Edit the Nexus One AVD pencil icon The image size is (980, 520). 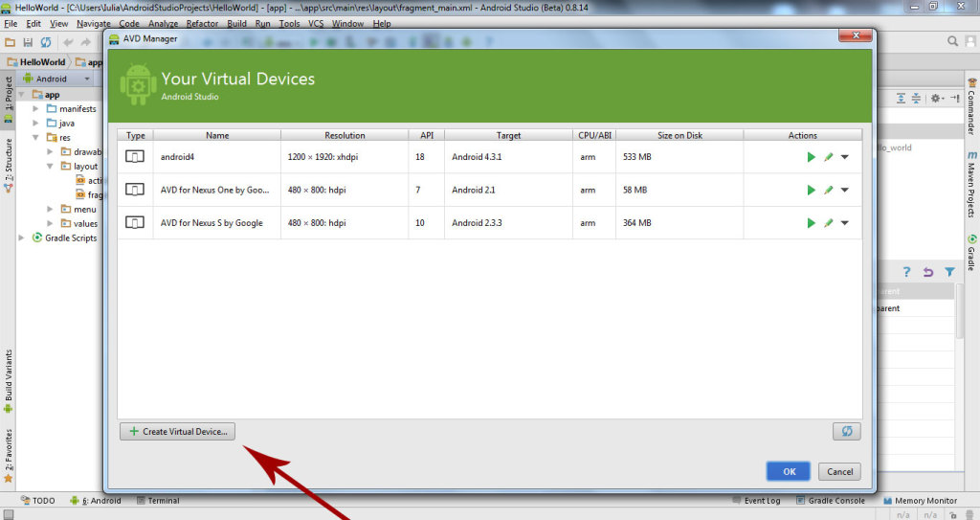point(828,190)
